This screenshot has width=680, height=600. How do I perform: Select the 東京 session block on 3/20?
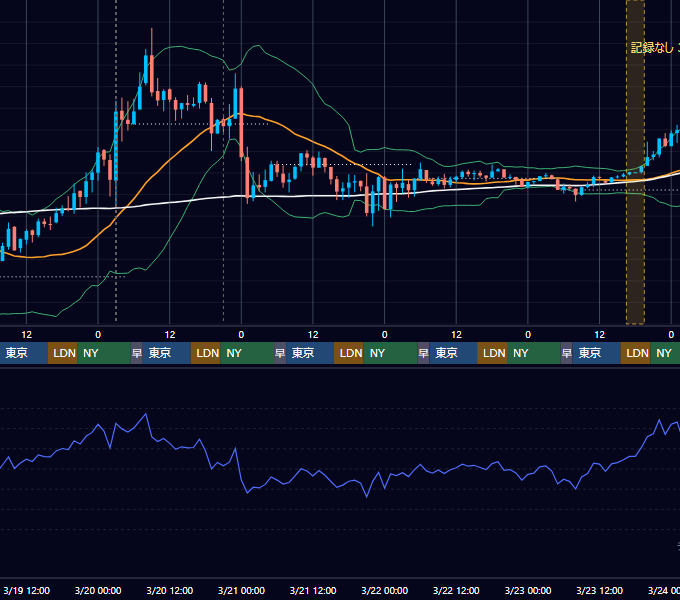point(167,353)
